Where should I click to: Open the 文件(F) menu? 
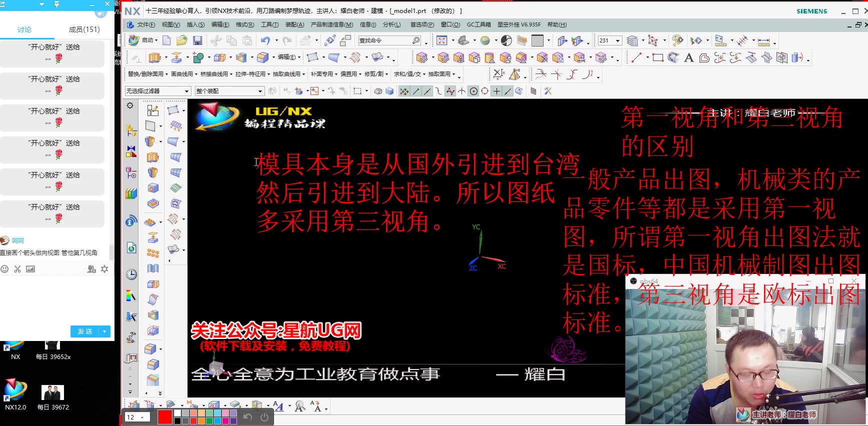pos(146,24)
